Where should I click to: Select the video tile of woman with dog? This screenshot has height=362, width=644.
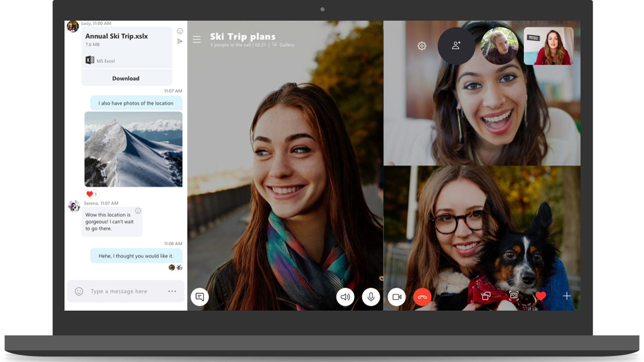click(482, 238)
